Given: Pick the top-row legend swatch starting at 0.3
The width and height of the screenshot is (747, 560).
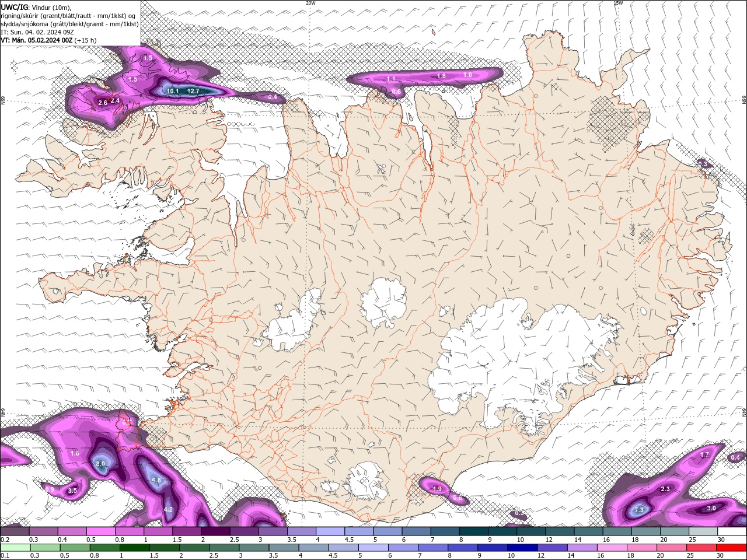Looking at the screenshot, I should (43, 531).
